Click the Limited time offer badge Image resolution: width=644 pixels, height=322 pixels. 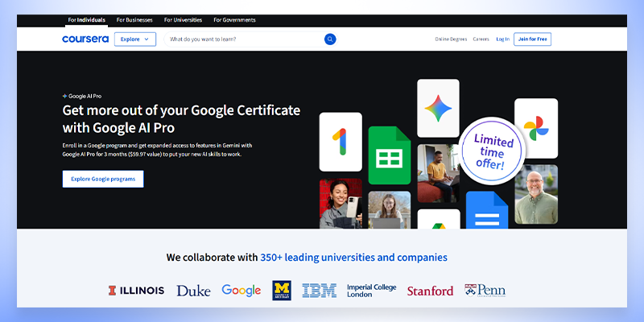tap(492, 151)
